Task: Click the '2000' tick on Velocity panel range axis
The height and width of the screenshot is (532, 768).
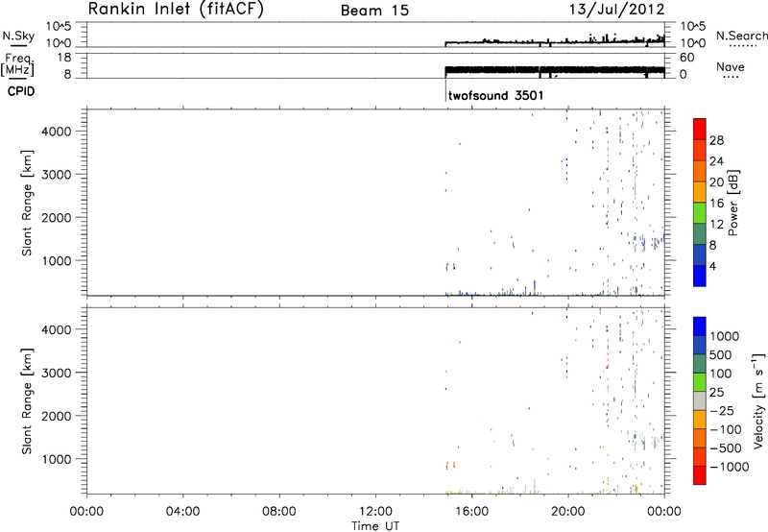Action: coord(57,417)
